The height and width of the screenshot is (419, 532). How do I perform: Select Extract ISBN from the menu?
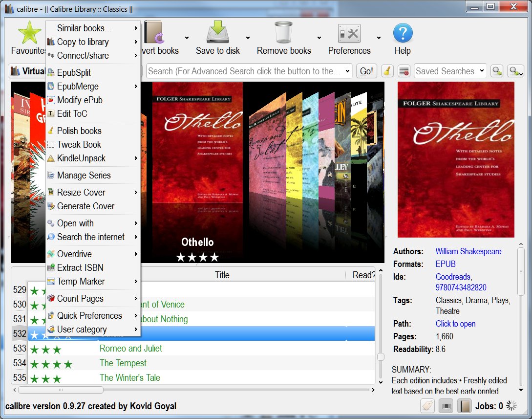tap(93, 267)
